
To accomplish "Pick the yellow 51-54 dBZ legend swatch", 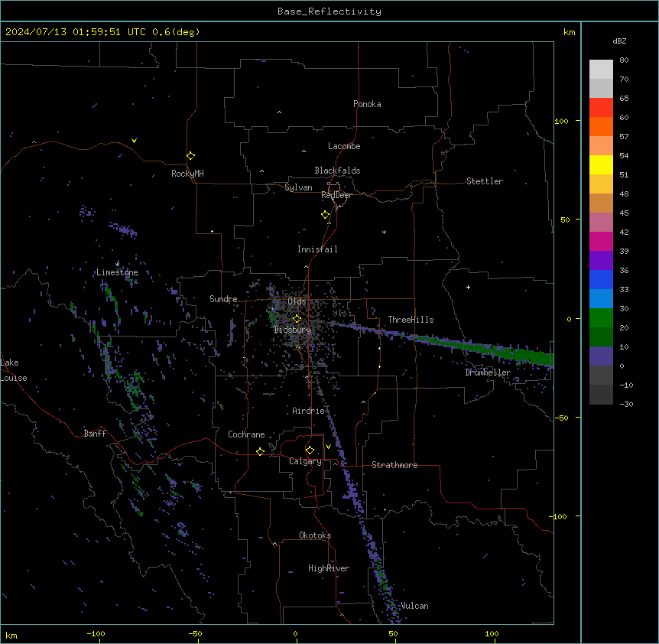I will pyautogui.click(x=601, y=164).
